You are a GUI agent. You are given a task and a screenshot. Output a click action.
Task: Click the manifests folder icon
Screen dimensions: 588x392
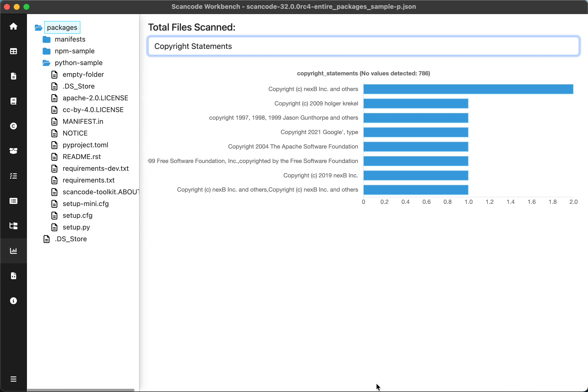point(47,39)
